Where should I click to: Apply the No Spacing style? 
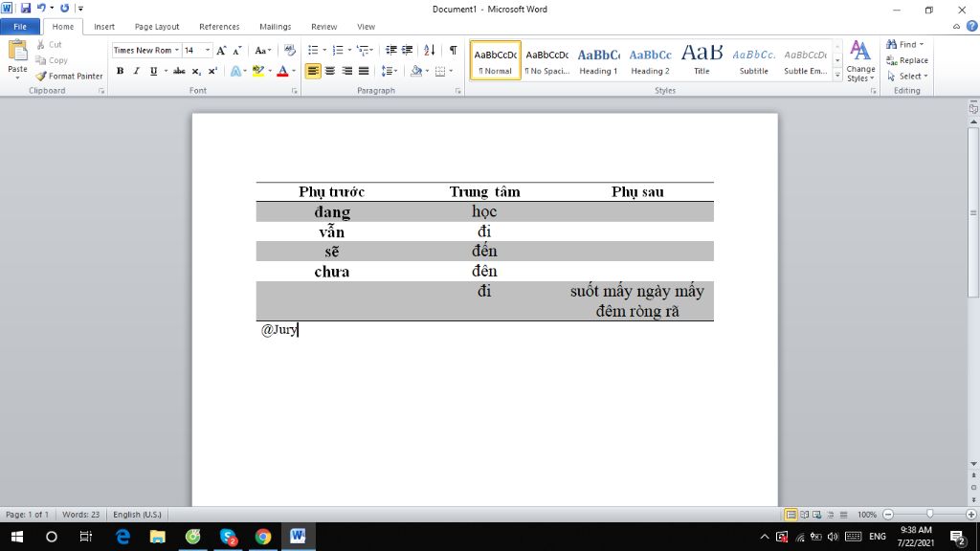tap(546, 60)
